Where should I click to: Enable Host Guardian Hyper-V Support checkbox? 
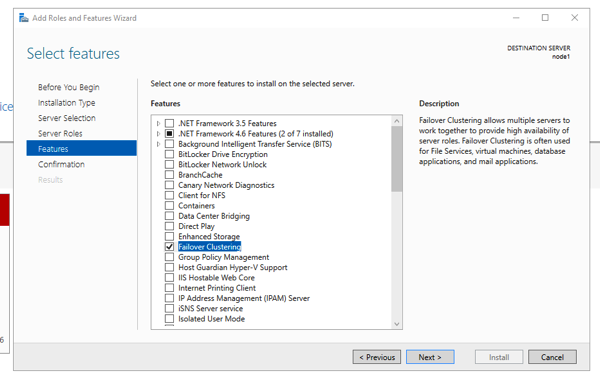click(x=169, y=267)
